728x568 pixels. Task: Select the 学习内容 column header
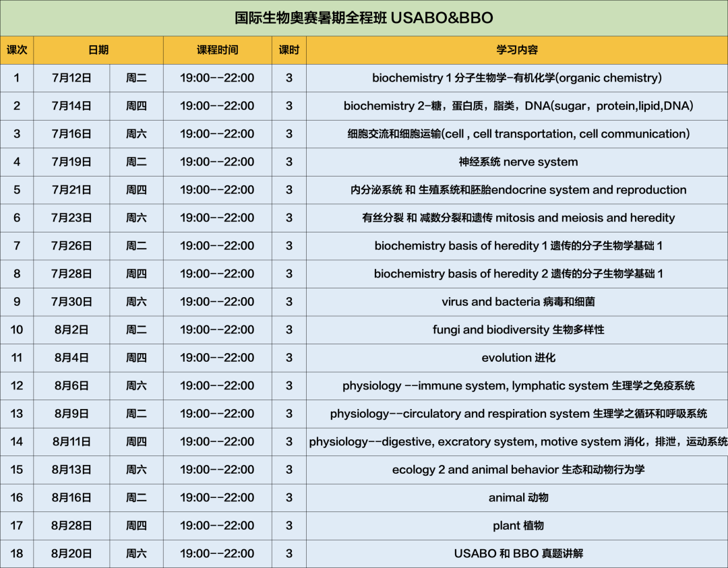pos(517,50)
